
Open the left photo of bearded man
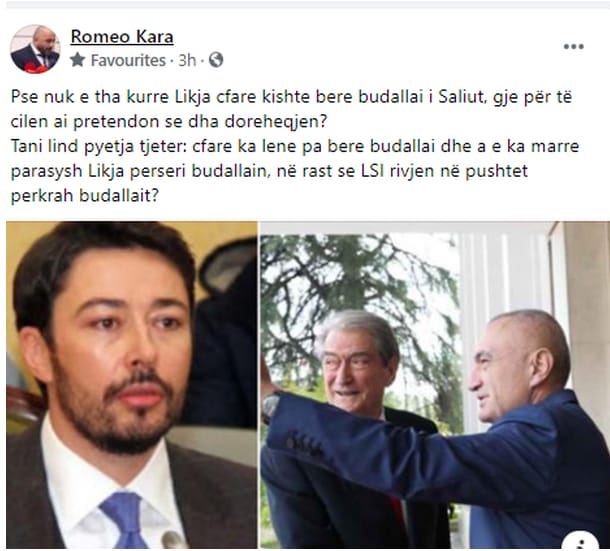coord(131,385)
